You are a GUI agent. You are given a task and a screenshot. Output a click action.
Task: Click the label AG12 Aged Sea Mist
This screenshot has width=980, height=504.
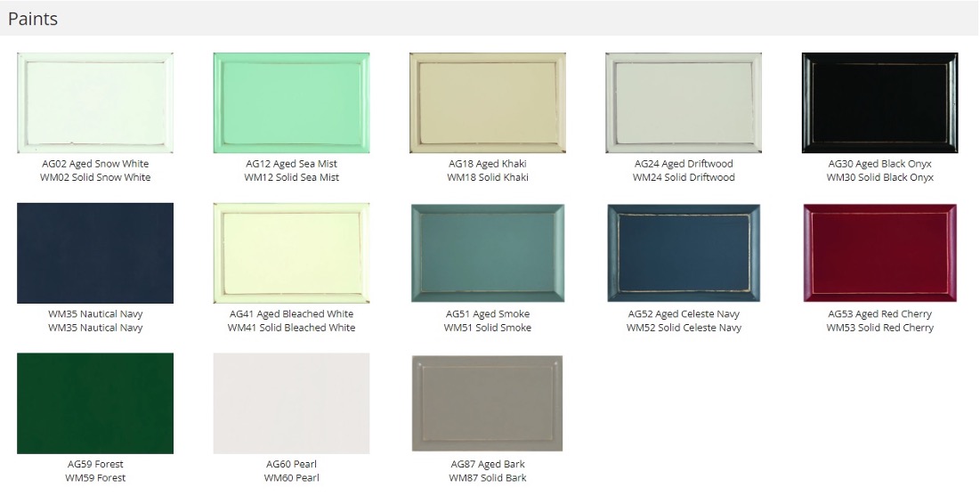coord(291,164)
